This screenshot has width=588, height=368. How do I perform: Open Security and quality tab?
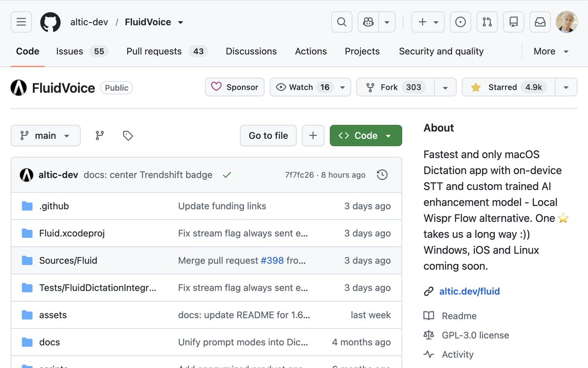[441, 51]
